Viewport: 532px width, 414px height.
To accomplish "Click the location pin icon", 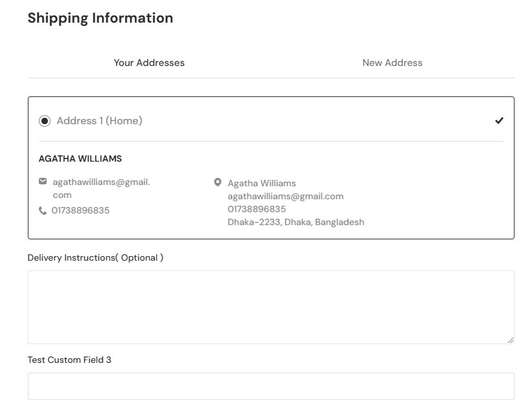I will pyautogui.click(x=218, y=182).
